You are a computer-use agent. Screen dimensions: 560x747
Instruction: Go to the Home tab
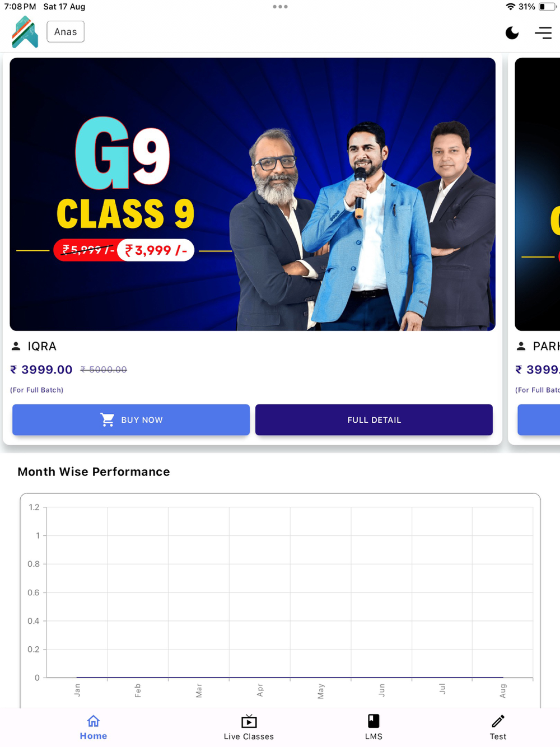coord(94,727)
